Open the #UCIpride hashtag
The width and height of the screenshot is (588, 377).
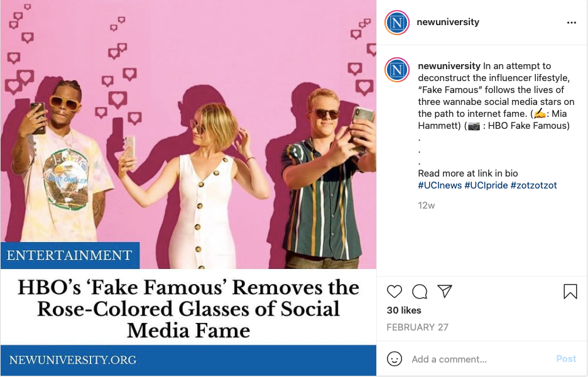pyautogui.click(x=486, y=185)
